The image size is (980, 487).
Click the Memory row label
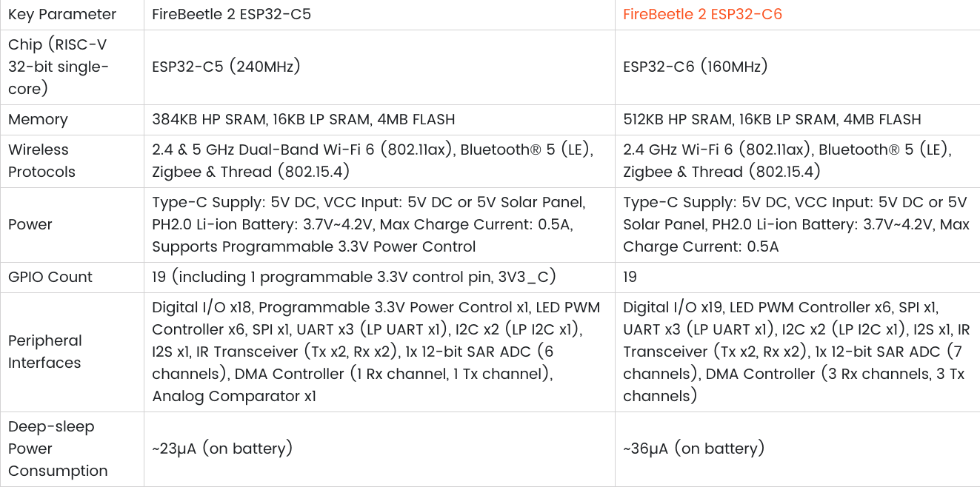(38, 119)
